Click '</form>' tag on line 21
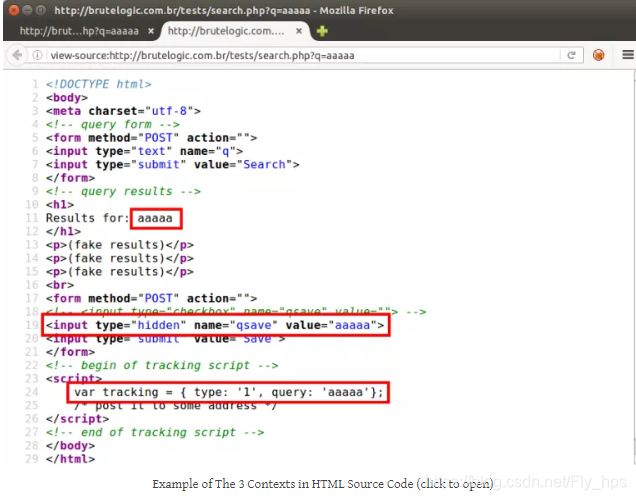The image size is (636, 500). tap(71, 352)
